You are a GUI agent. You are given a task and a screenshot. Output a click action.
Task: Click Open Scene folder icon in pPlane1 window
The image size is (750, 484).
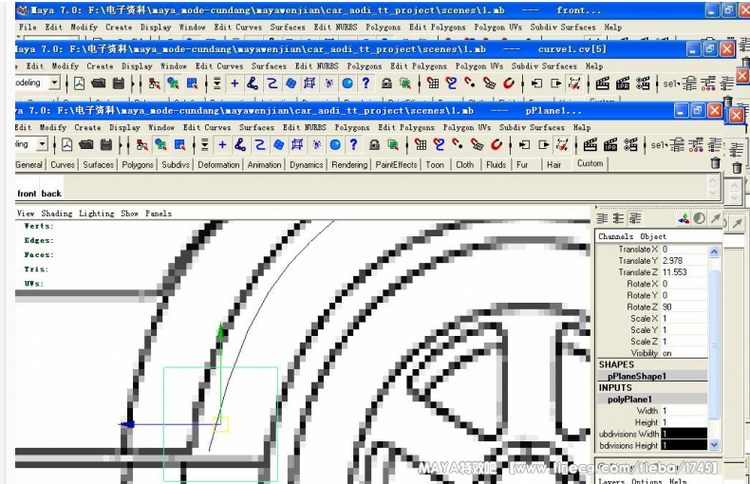(x=86, y=144)
